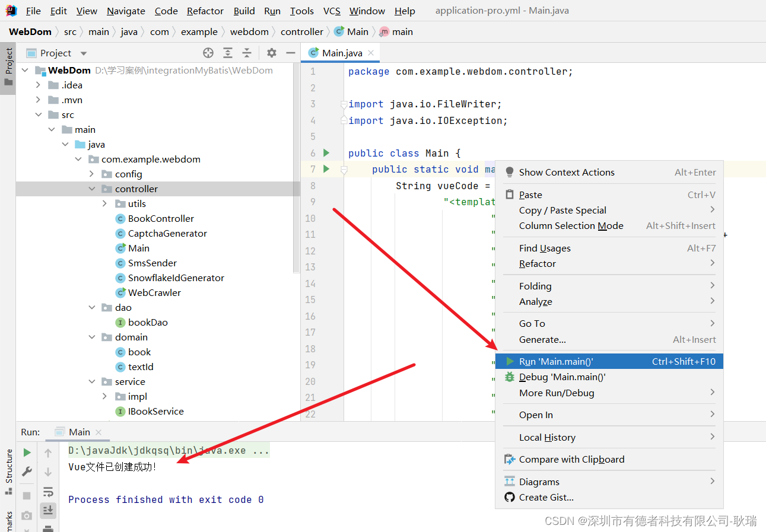This screenshot has height=532, width=766.
Task: Select the WebCrawler class in project tree
Action: [156, 292]
